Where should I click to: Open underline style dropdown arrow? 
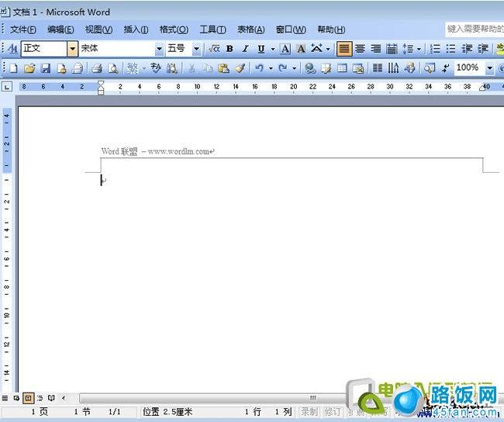click(x=273, y=49)
